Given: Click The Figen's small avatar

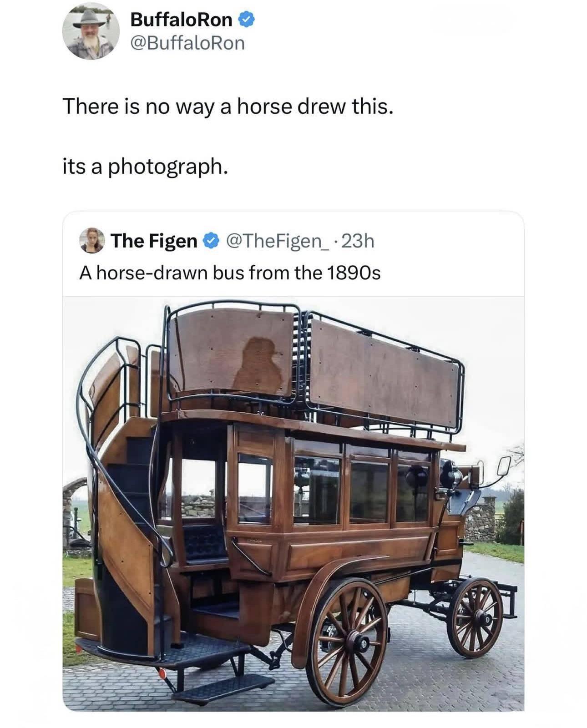Looking at the screenshot, I should (92, 240).
